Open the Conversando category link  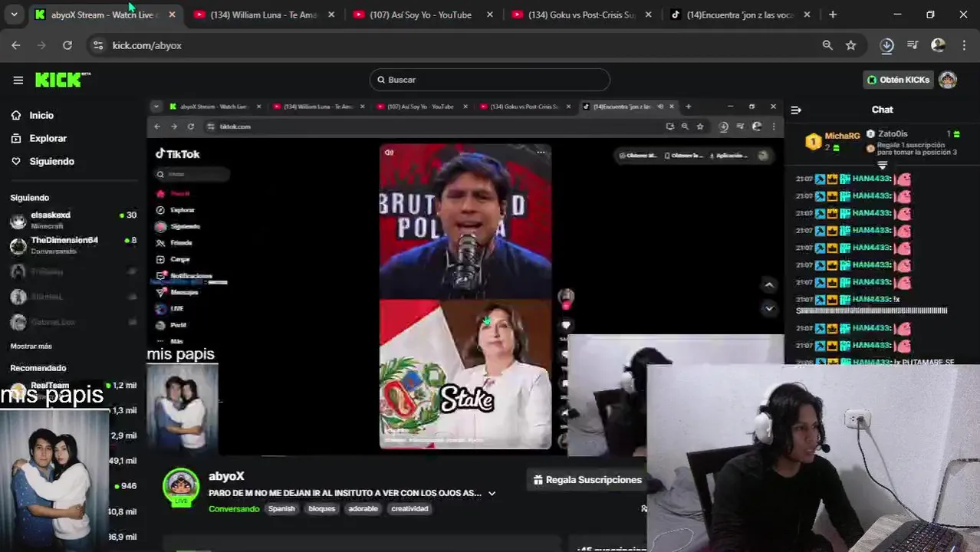(x=234, y=509)
